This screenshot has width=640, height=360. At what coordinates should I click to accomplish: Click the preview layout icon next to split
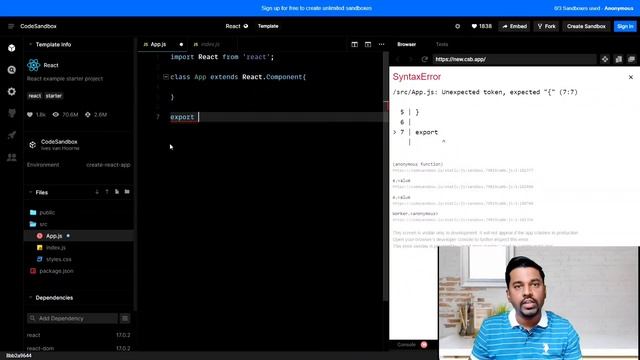(368, 44)
